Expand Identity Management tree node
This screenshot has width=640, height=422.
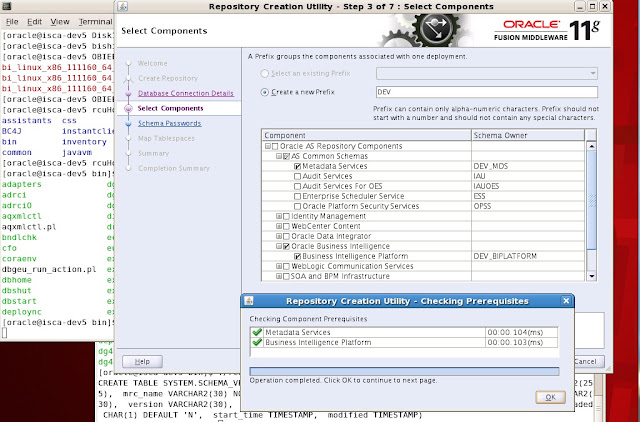(279, 216)
